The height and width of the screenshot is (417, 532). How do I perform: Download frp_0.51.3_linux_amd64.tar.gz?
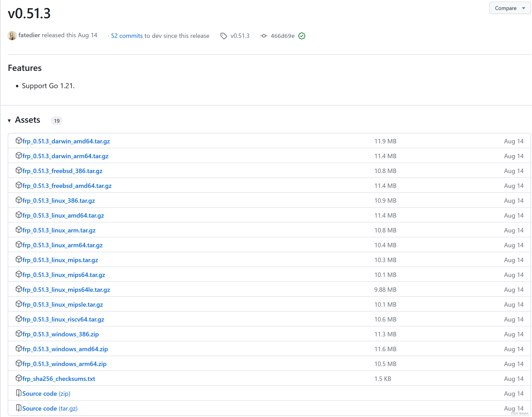tap(63, 215)
